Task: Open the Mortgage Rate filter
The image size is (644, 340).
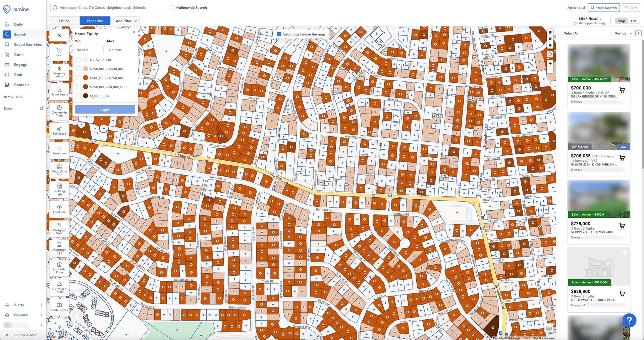Action: 59,228
